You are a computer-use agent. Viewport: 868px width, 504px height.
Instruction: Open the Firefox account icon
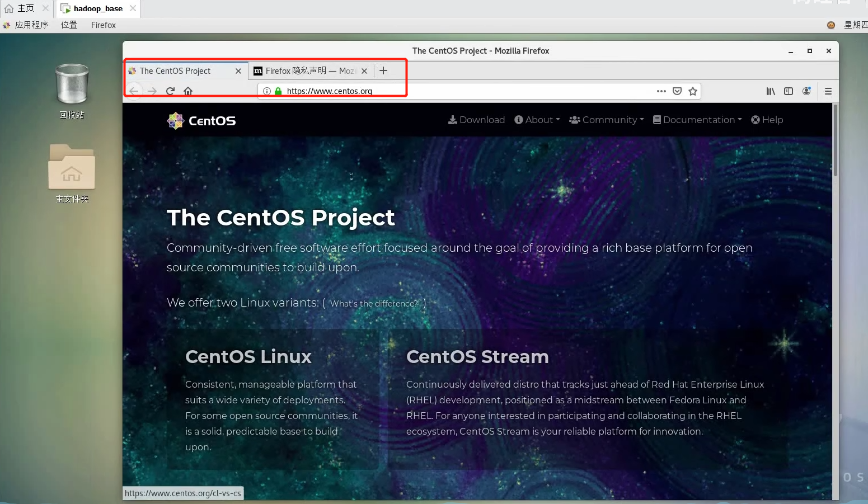[x=806, y=91]
